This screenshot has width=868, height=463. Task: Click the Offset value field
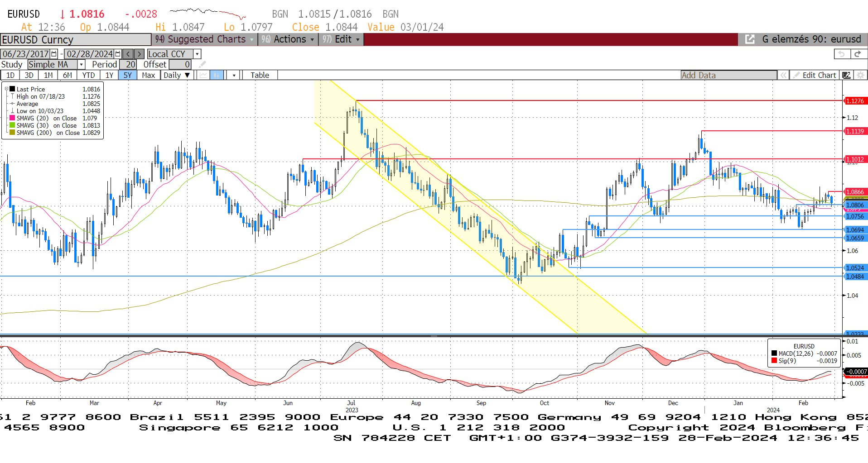coord(180,64)
